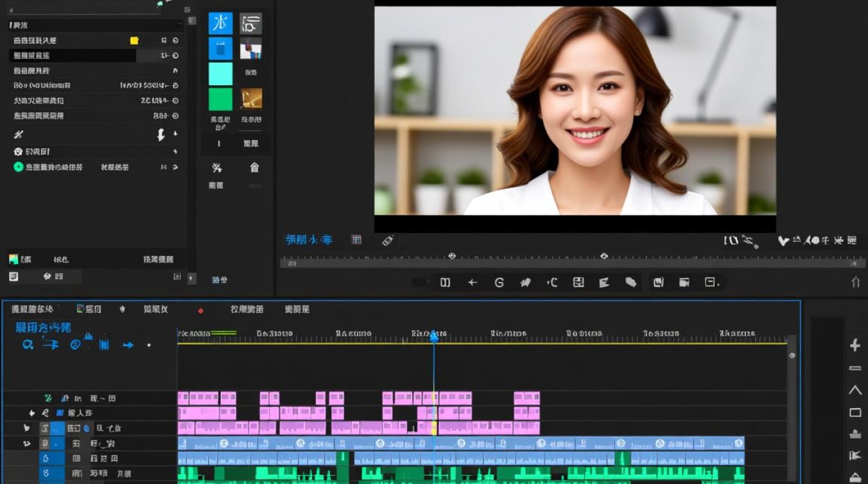
Task: Select the blue right-arrow tool in the timeline toolbar
Action: [x=128, y=345]
